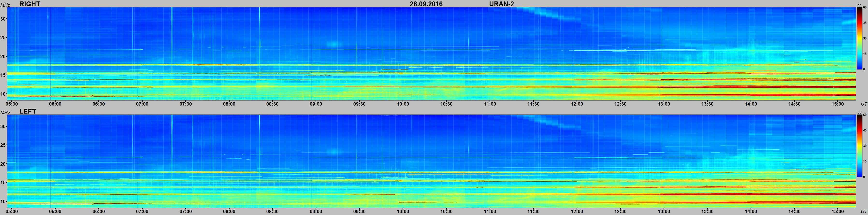Select the 05:30 time tick under LEFT panel
868x215 pixels.
12,211
